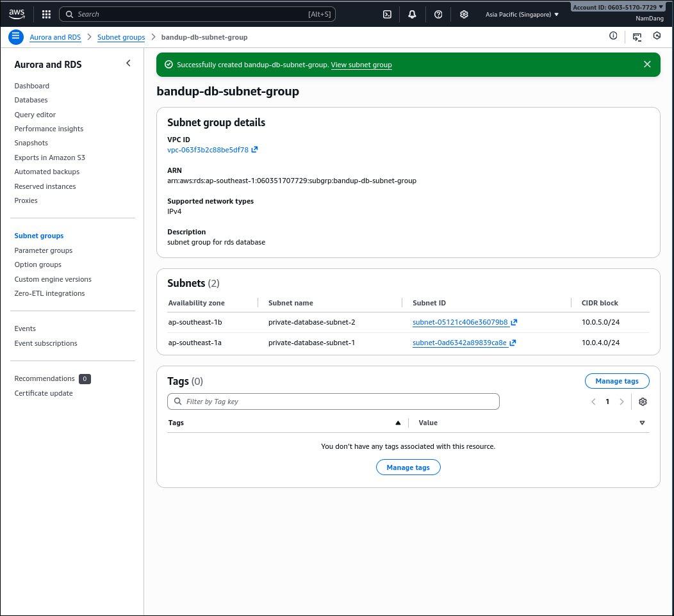Open the help question-mark panel
The height and width of the screenshot is (616, 674).
[438, 13]
